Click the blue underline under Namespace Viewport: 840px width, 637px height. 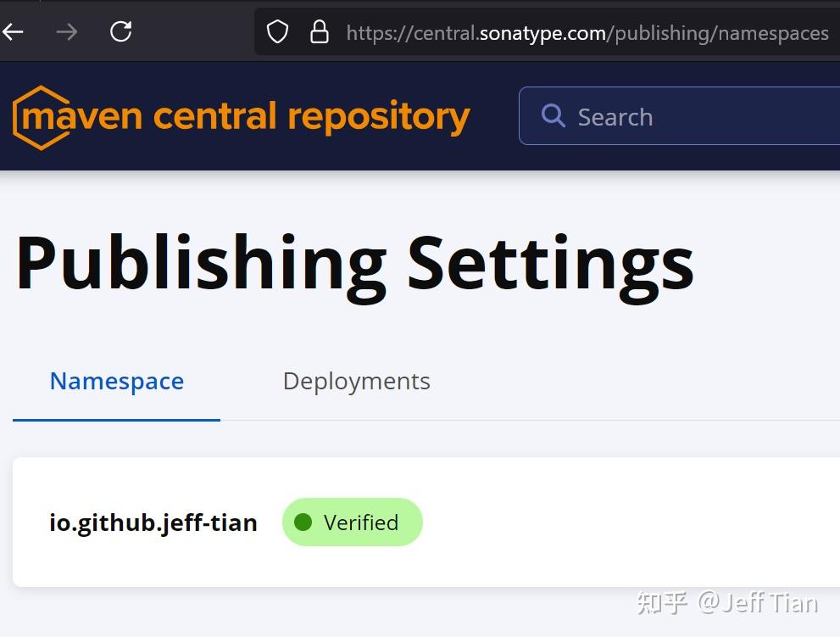pos(116,417)
